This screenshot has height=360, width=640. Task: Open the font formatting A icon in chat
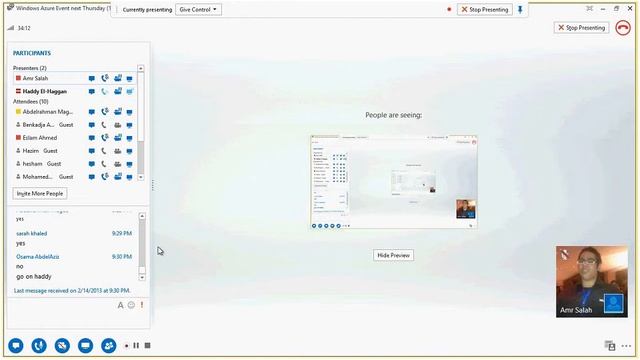tap(120, 305)
